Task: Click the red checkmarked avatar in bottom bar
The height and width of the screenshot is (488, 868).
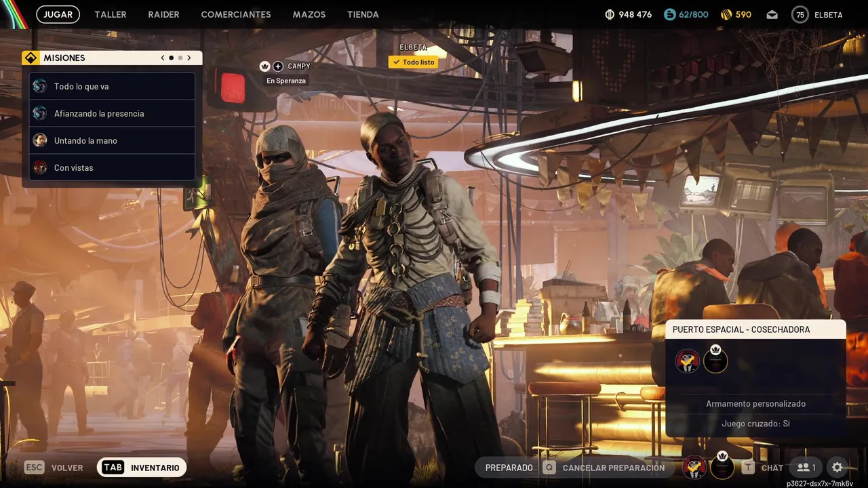Action: point(694,467)
